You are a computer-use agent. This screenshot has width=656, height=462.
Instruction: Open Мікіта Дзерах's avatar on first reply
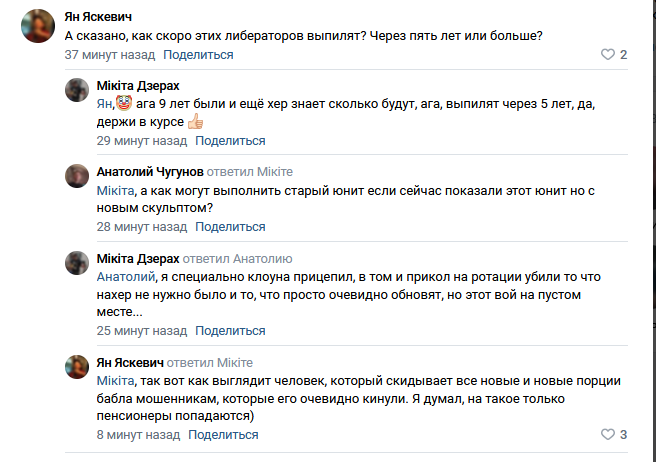[77, 90]
